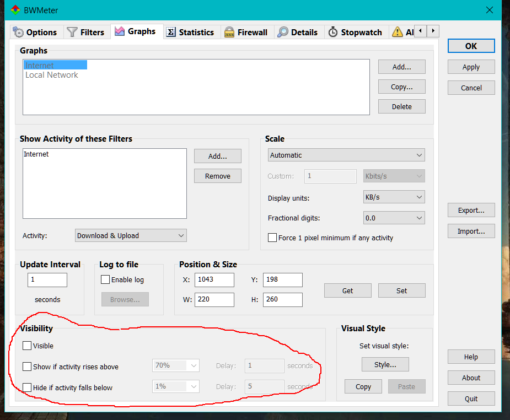Click the hide Delay field showing 5
The image size is (510, 420).
coord(265,386)
